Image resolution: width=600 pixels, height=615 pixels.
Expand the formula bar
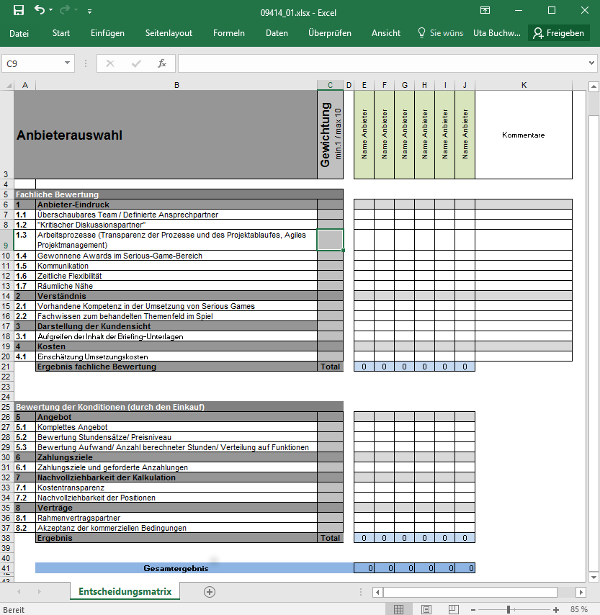(590, 63)
